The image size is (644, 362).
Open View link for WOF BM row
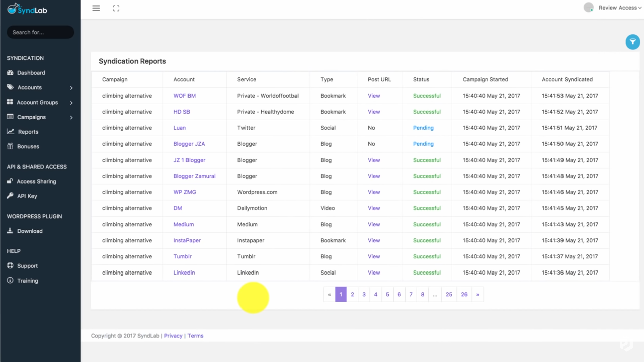click(x=374, y=96)
